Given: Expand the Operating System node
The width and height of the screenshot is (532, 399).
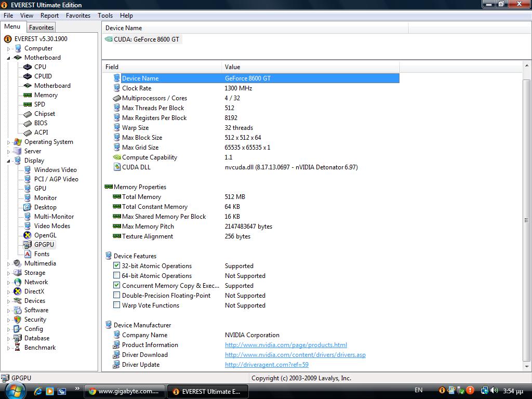Looking at the screenshot, I should pyautogui.click(x=8, y=142).
